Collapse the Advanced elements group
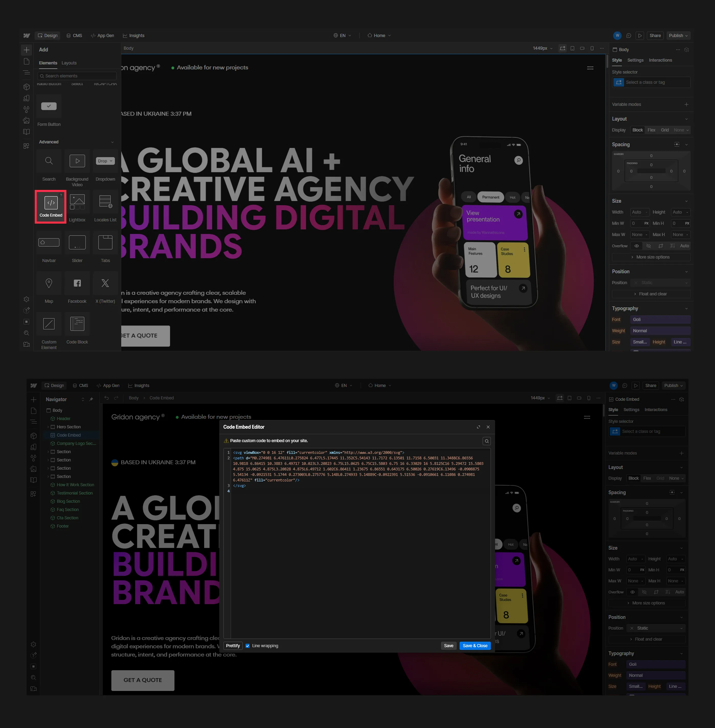Screen dimensions: 715x728 pyautogui.click(x=112, y=142)
